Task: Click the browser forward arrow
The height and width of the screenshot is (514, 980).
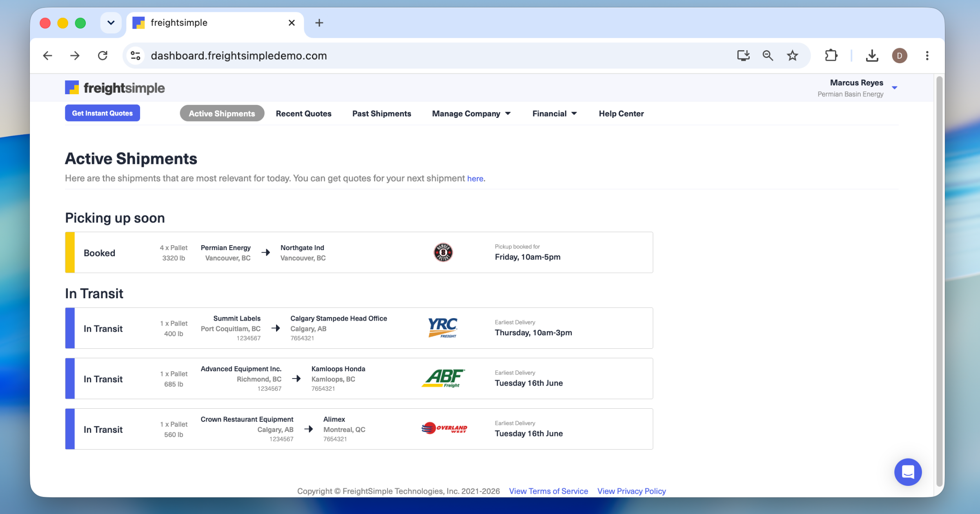Action: pyautogui.click(x=75, y=55)
